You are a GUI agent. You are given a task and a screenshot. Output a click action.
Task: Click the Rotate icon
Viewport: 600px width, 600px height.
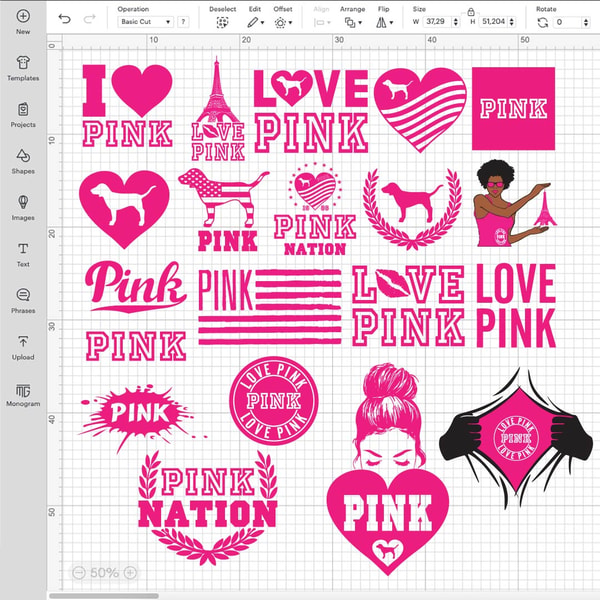(543, 23)
